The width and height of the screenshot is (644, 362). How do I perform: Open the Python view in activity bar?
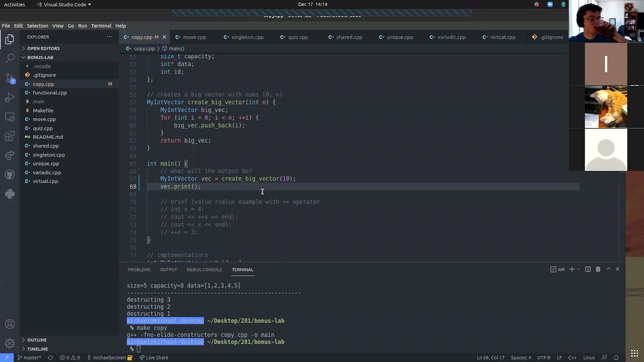[x=10, y=194]
